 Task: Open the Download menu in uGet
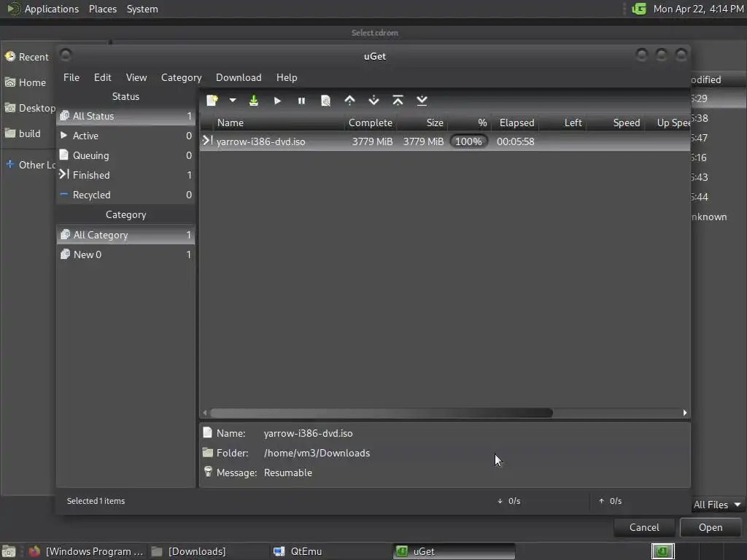pyautogui.click(x=239, y=77)
